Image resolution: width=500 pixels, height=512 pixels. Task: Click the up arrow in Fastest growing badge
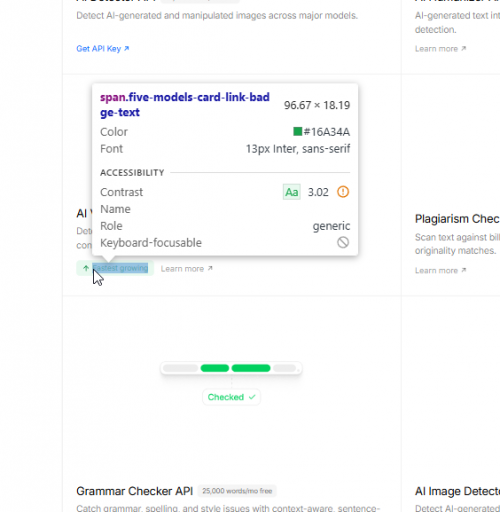point(86,268)
